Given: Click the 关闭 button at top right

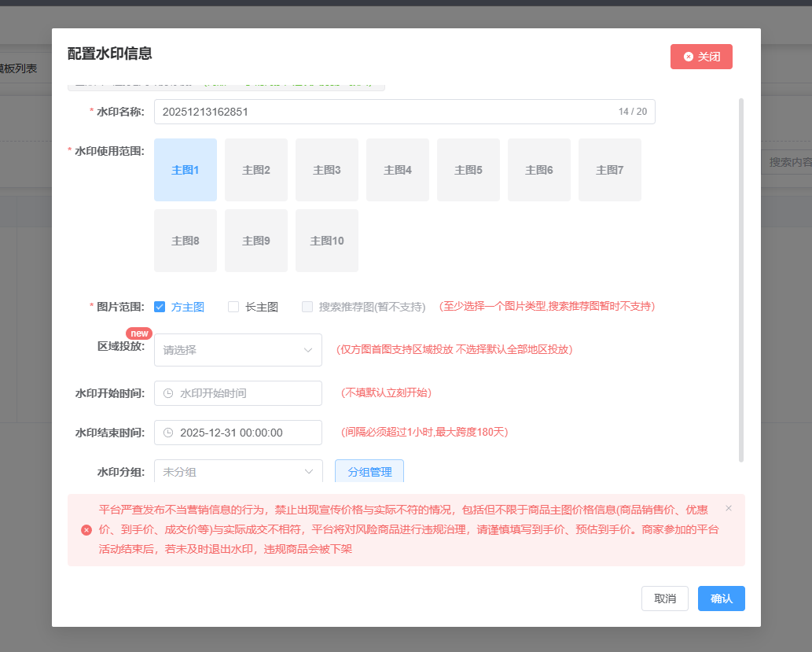Looking at the screenshot, I should tap(701, 57).
